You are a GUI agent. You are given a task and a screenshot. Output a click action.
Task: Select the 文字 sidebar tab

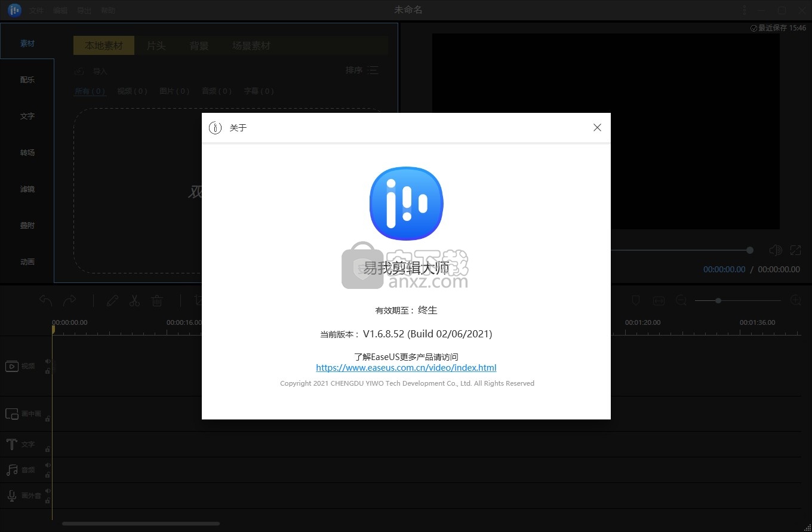coord(27,116)
